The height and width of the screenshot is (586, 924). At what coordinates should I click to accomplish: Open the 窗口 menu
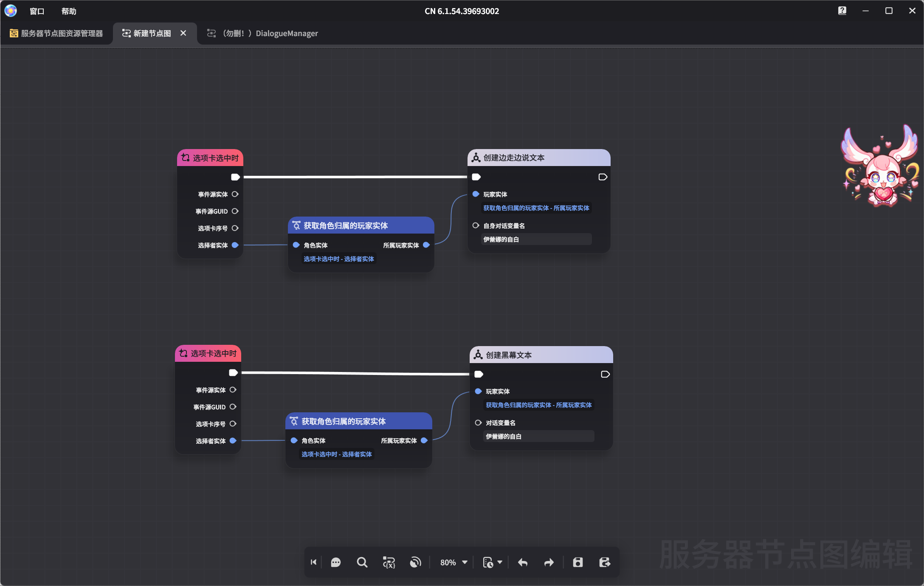(37, 11)
